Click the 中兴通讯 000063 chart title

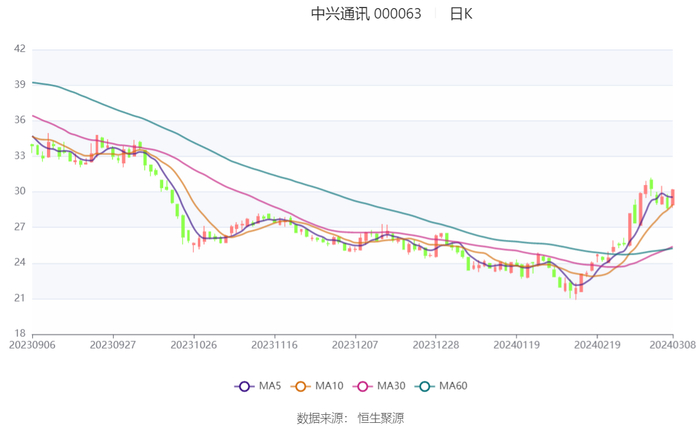pyautogui.click(x=366, y=14)
